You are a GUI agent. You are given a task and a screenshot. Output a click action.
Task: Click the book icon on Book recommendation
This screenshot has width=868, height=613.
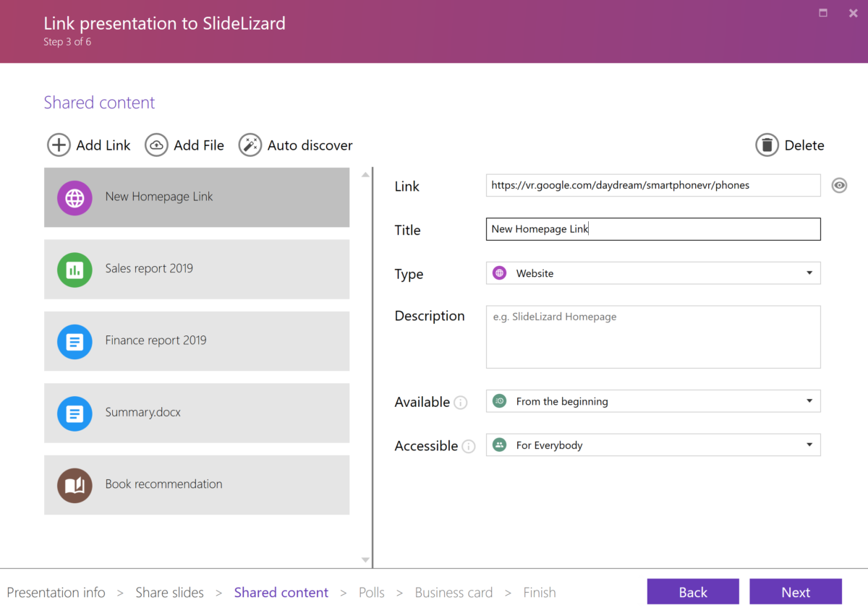[x=75, y=485]
